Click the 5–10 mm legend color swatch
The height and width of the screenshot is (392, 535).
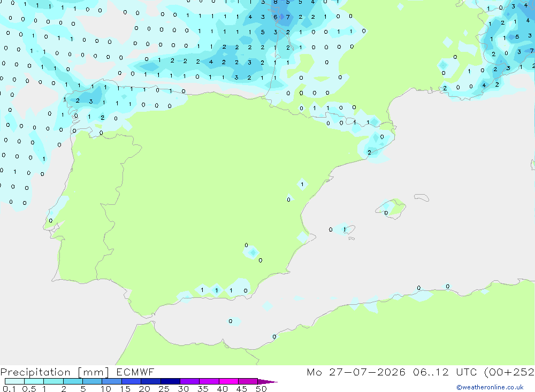pyautogui.click(x=93, y=381)
